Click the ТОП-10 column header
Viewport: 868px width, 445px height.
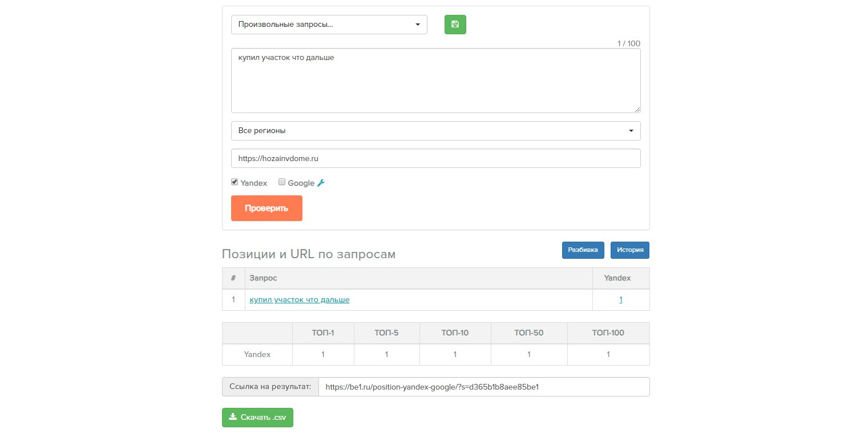click(x=455, y=333)
